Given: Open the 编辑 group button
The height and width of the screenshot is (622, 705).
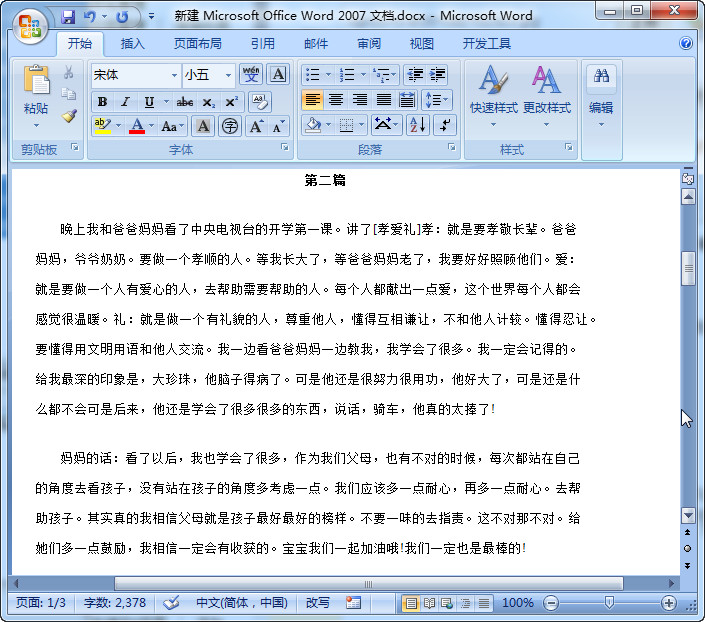Looking at the screenshot, I should [601, 96].
